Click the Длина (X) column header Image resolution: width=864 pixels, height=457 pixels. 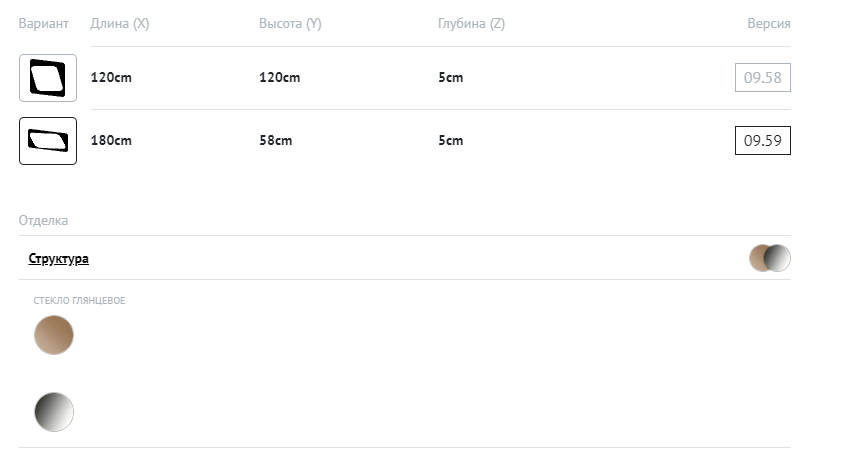click(x=119, y=24)
